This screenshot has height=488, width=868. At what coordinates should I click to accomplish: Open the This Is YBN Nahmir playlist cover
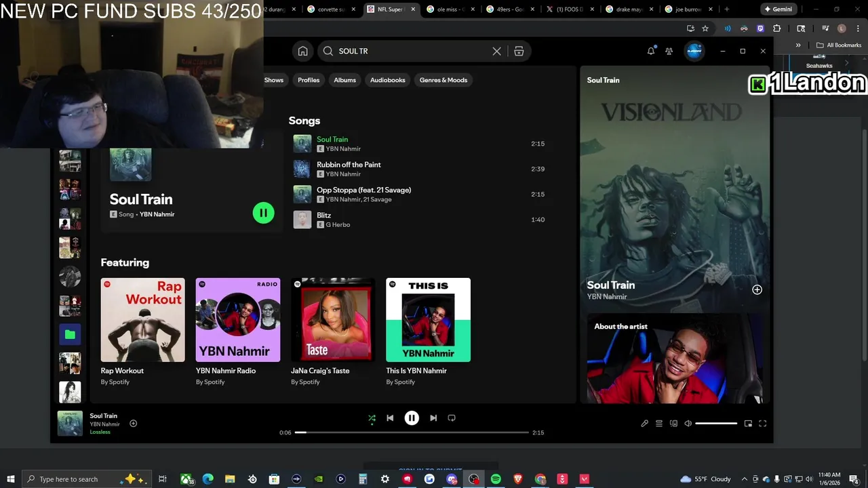(428, 320)
